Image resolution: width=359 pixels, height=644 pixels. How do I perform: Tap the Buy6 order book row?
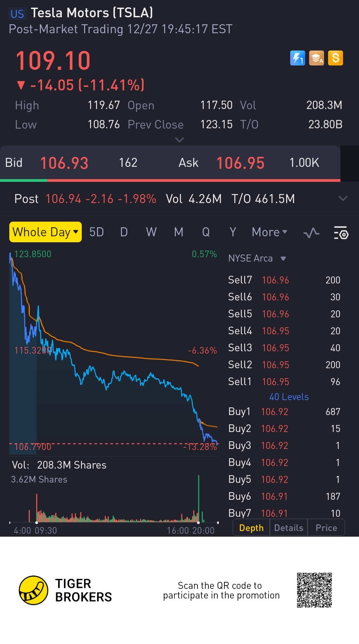click(284, 496)
